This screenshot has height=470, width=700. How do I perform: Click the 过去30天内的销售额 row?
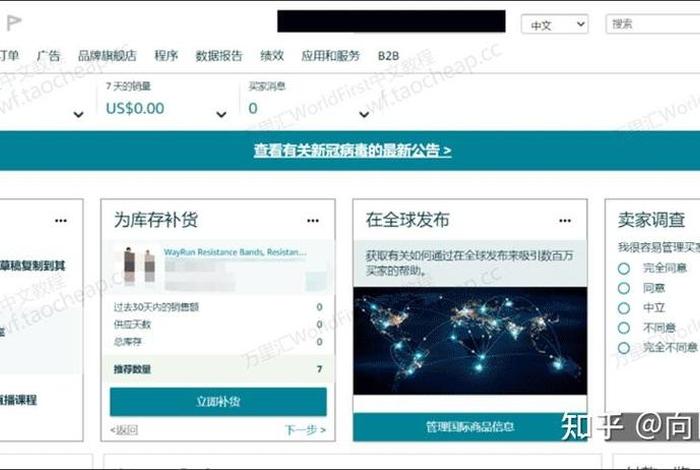point(218,307)
